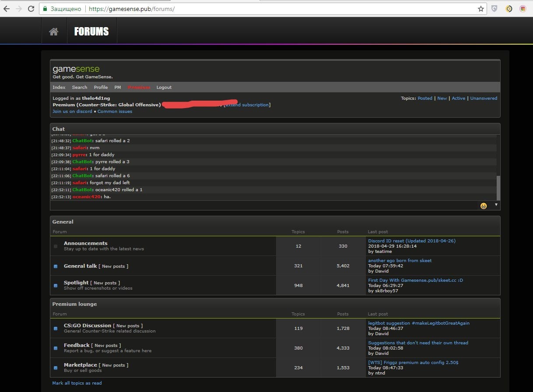533x392 pixels.
Task: Click the browser address bar
Action: [263, 9]
